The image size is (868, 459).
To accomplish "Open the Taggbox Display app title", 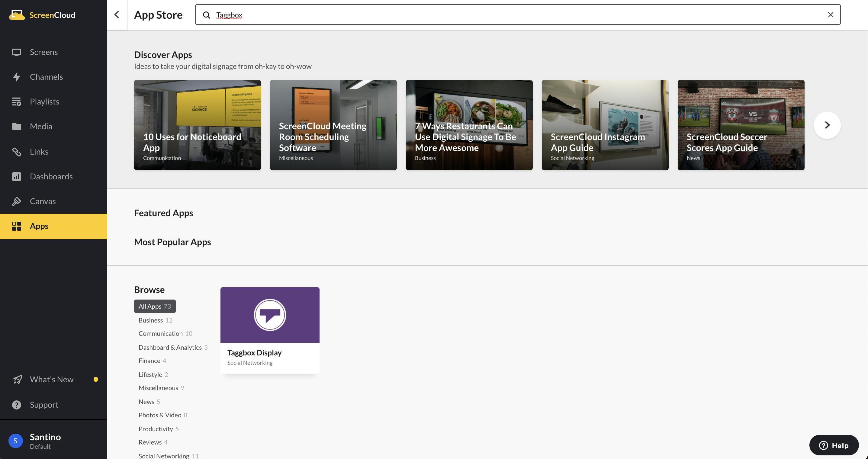I will click(x=254, y=353).
